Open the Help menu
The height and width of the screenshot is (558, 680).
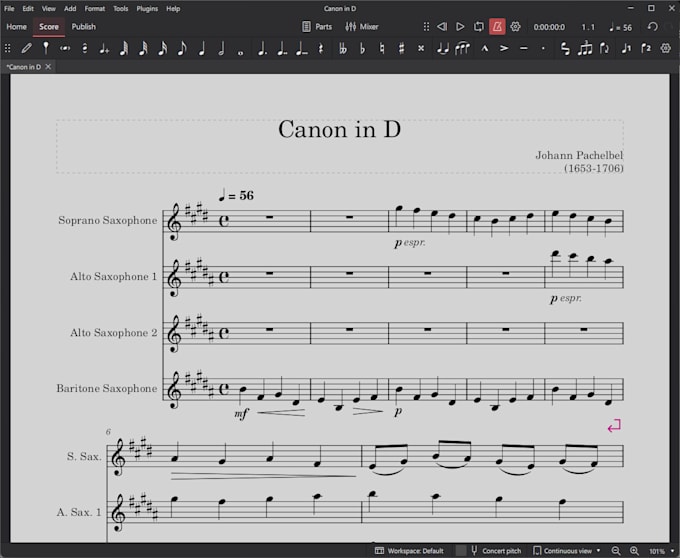[173, 8]
